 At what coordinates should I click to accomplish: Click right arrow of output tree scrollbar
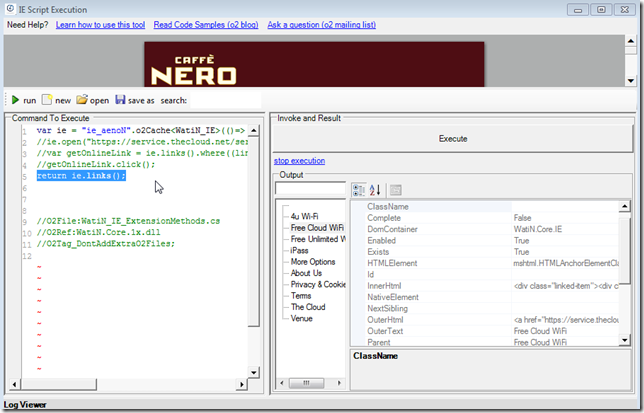click(x=341, y=384)
